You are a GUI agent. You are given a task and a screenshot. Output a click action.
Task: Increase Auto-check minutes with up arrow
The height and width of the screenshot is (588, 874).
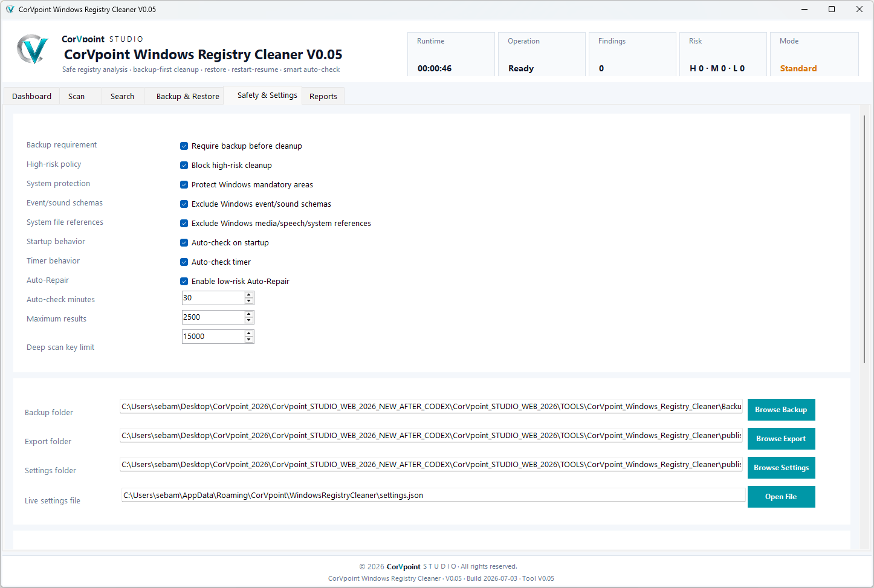pyautogui.click(x=249, y=294)
